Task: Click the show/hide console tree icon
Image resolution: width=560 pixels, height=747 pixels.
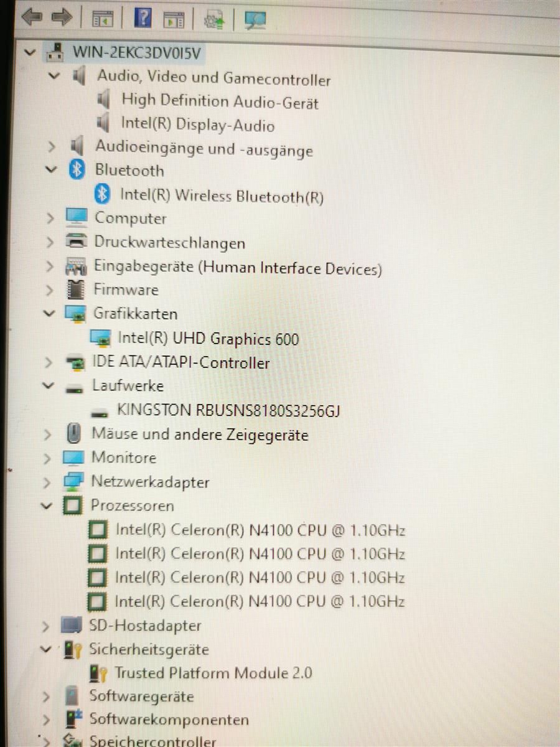Action: tap(103, 19)
